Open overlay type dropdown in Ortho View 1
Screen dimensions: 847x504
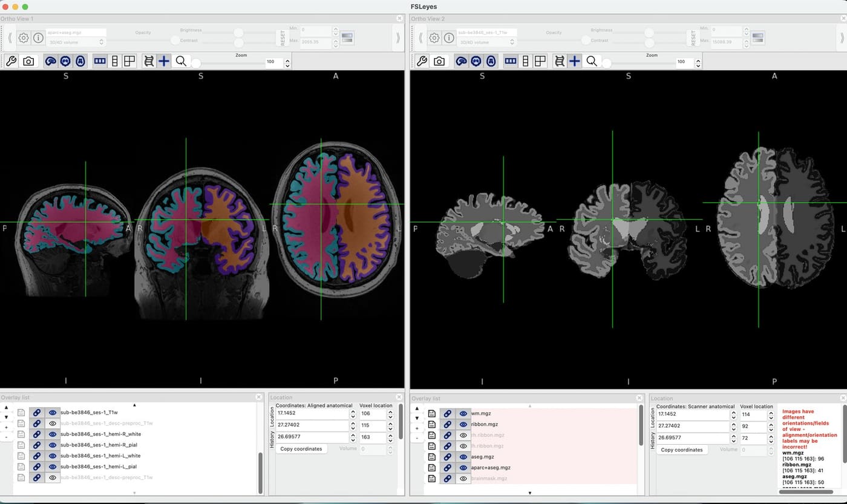76,42
